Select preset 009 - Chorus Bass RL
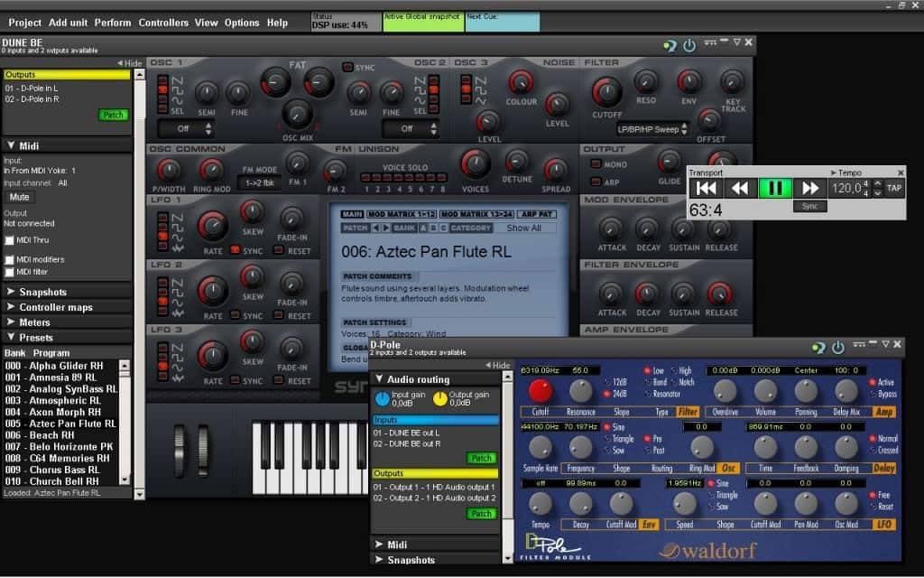This screenshot has width=924, height=578. (54, 470)
